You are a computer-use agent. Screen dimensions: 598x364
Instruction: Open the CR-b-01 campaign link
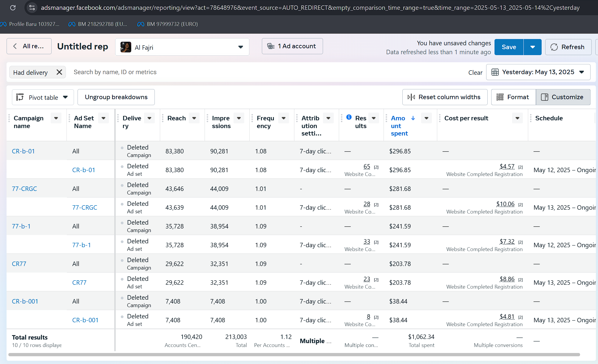23,151
